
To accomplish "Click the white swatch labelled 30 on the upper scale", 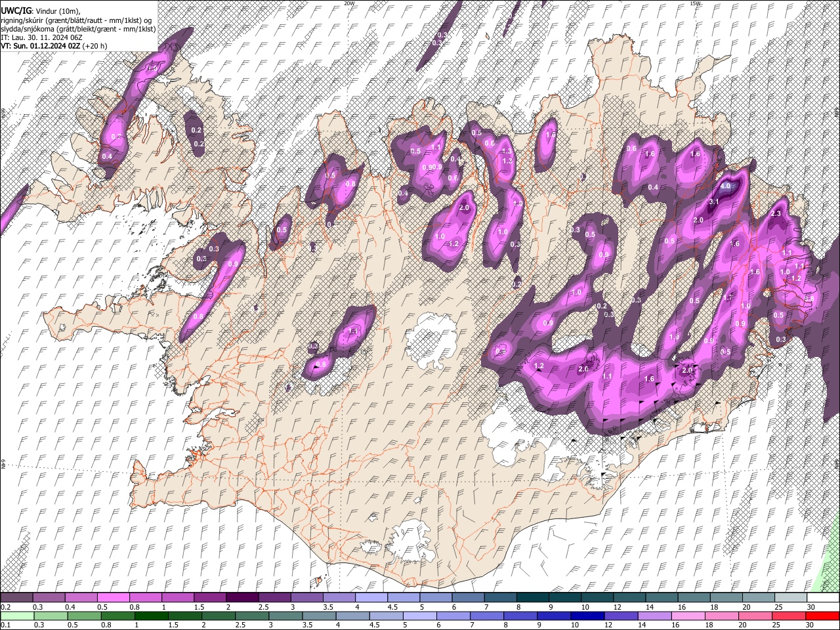I will pyautogui.click(x=823, y=598).
